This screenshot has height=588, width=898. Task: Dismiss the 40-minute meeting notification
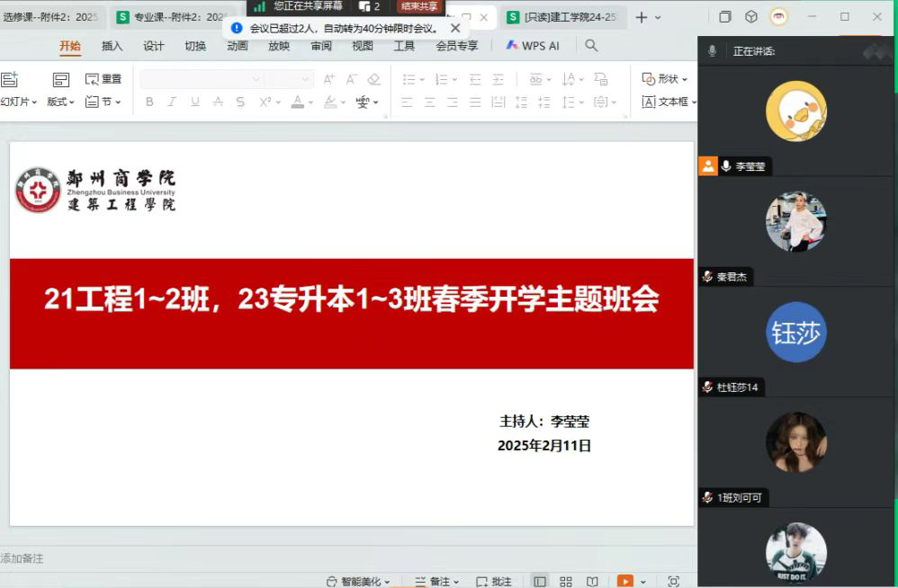pos(455,28)
